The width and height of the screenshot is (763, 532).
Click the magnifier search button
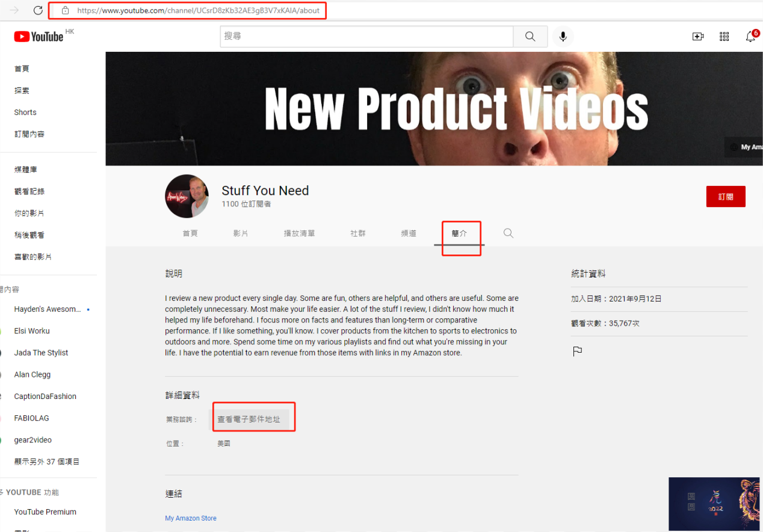[530, 37]
